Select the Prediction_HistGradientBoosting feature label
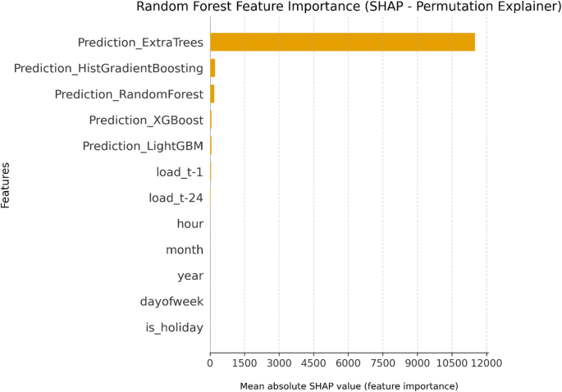 click(x=108, y=68)
